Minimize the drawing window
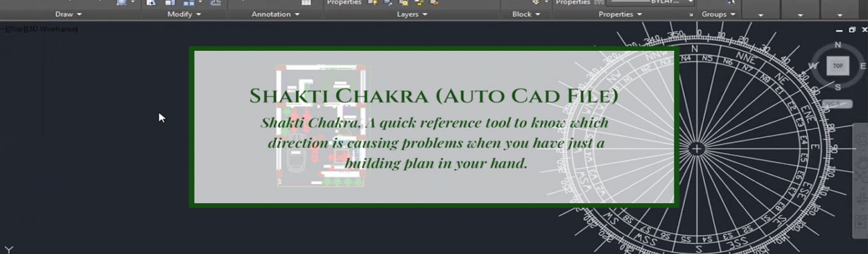The width and height of the screenshot is (868, 254). pos(841,29)
